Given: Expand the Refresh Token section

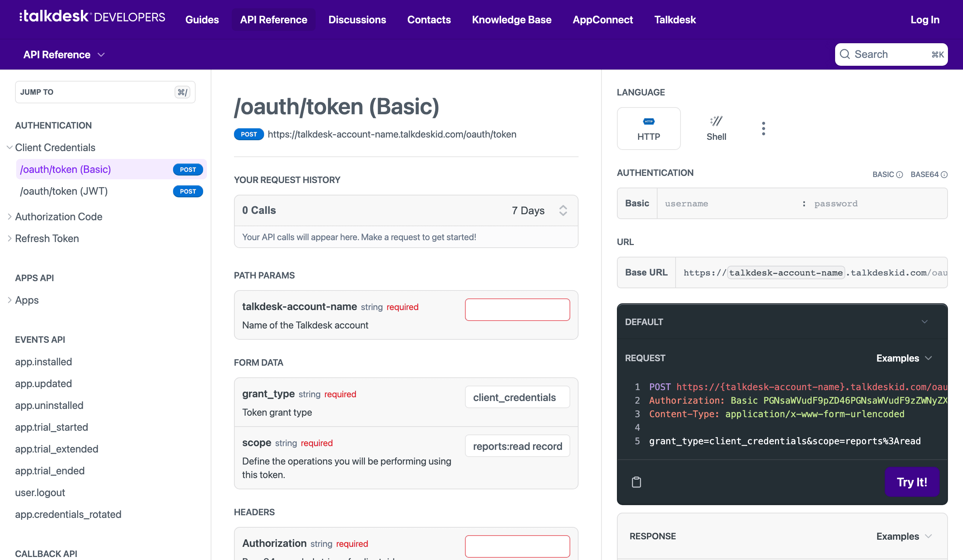Looking at the screenshot, I should pos(9,238).
